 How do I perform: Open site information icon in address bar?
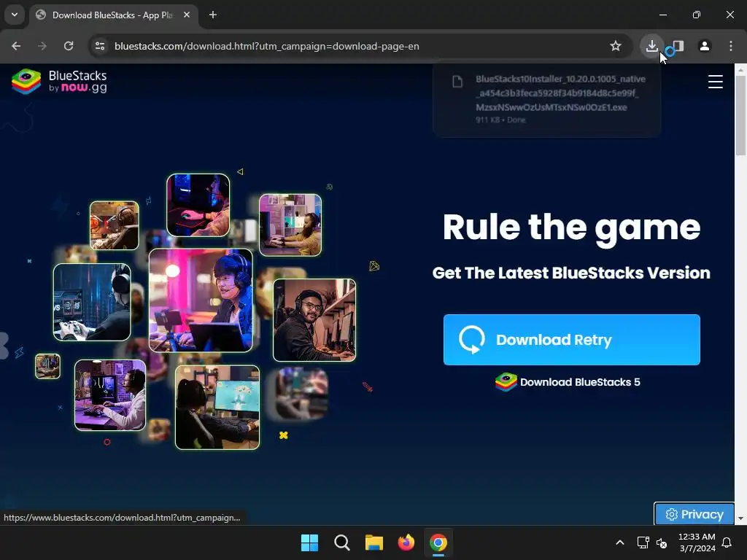[100, 46]
